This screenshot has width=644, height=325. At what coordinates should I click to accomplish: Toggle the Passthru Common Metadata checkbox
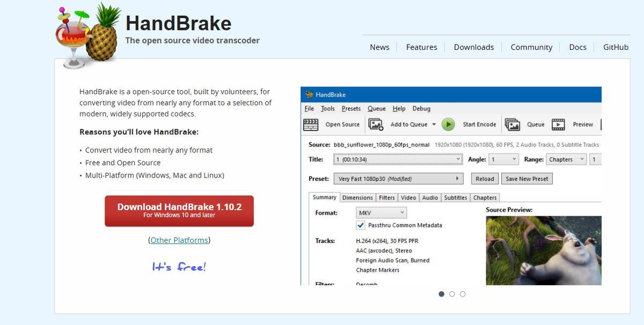361,225
